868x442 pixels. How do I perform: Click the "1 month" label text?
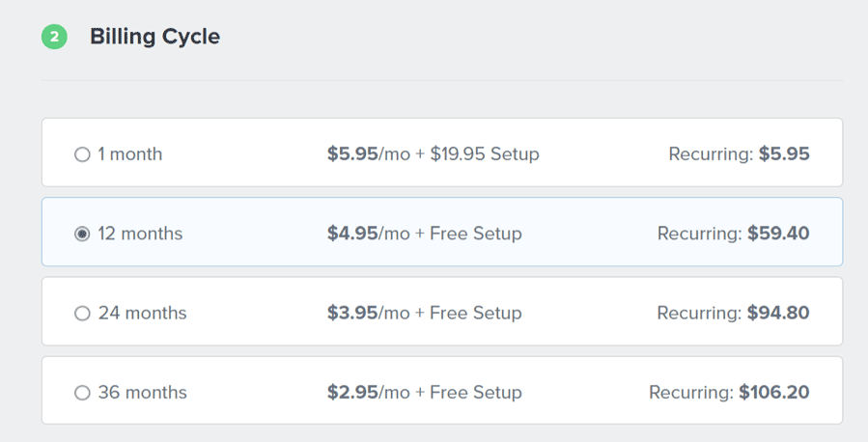tap(130, 154)
